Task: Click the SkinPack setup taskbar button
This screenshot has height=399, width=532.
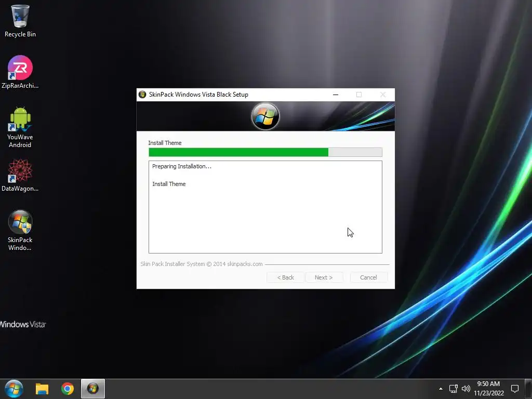Action: (x=93, y=389)
